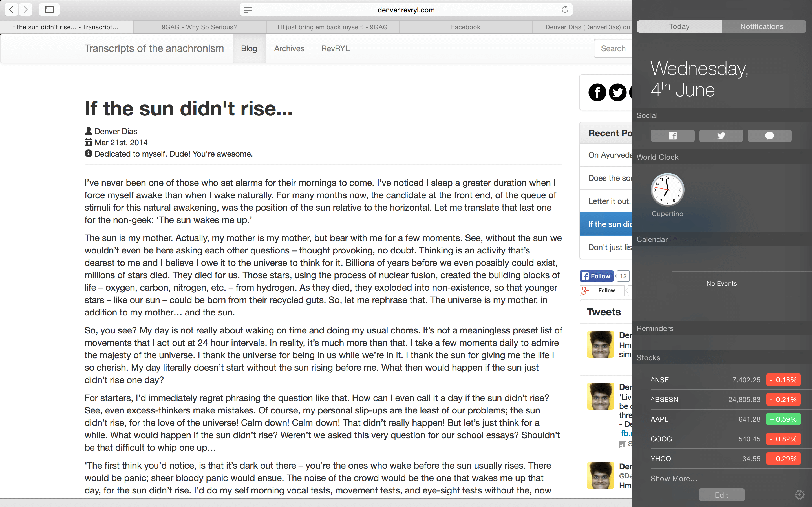812x507 pixels.
Task: Click the Show More stocks link
Action: click(674, 479)
